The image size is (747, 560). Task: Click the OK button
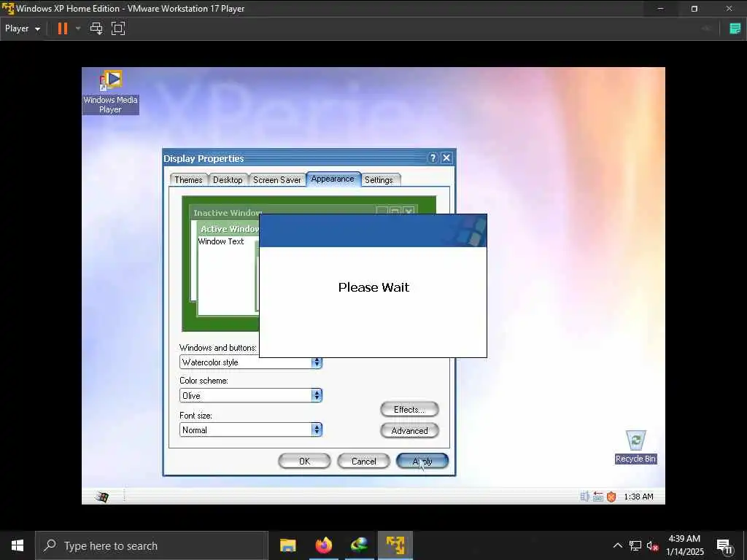[x=304, y=461]
